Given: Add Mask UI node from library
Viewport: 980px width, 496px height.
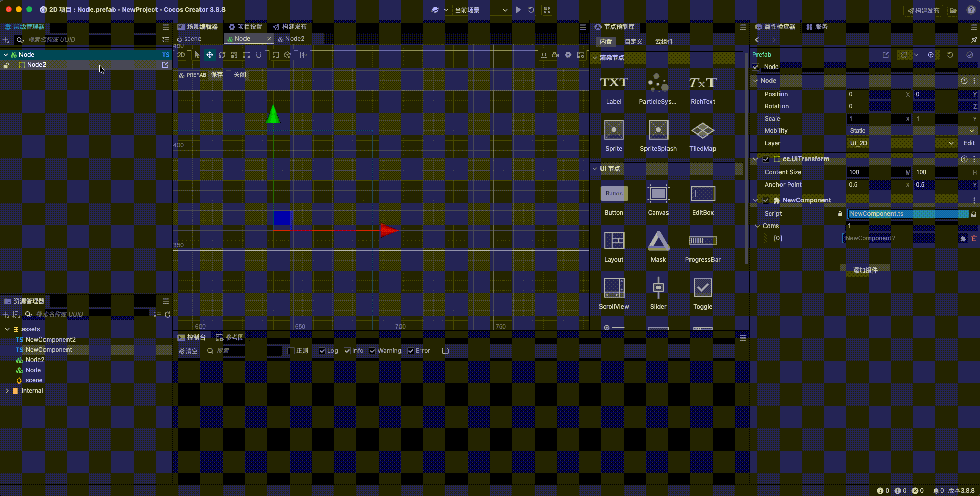Looking at the screenshot, I should (x=658, y=246).
